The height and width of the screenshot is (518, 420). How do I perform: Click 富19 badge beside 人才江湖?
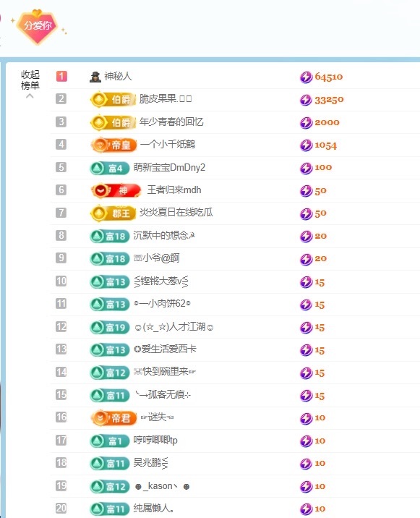tap(110, 327)
